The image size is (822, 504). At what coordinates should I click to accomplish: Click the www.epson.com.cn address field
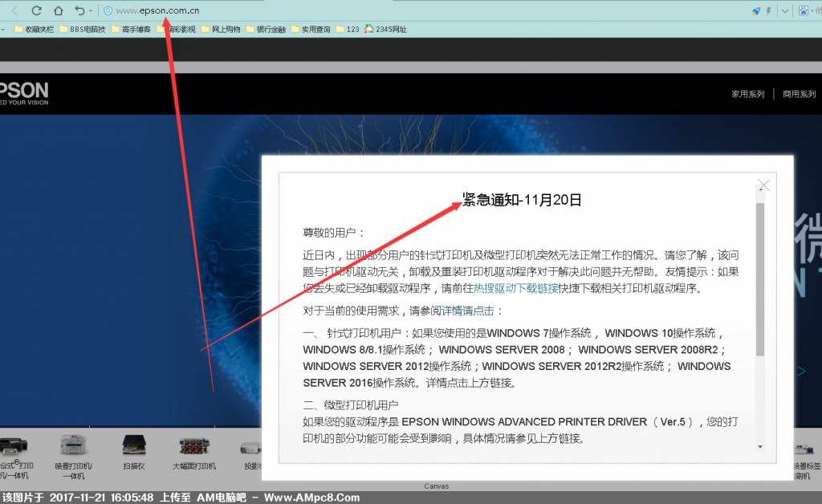(x=157, y=10)
